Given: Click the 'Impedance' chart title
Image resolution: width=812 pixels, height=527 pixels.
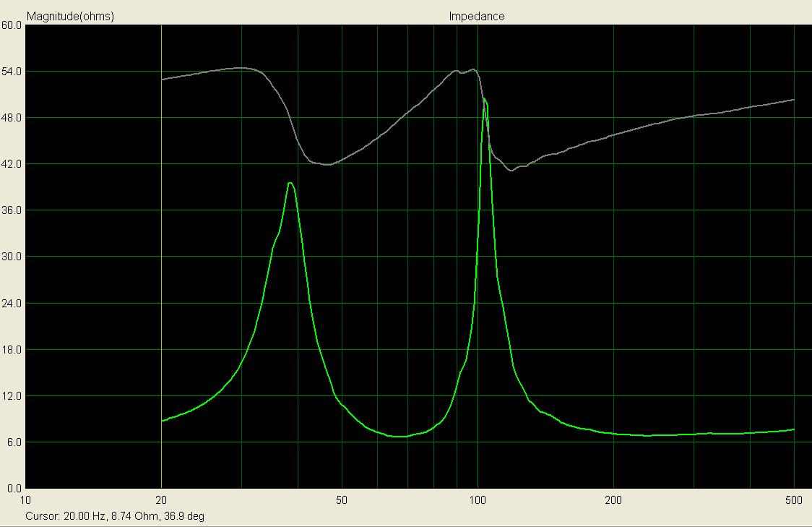Looking at the screenshot, I should pyautogui.click(x=476, y=16).
